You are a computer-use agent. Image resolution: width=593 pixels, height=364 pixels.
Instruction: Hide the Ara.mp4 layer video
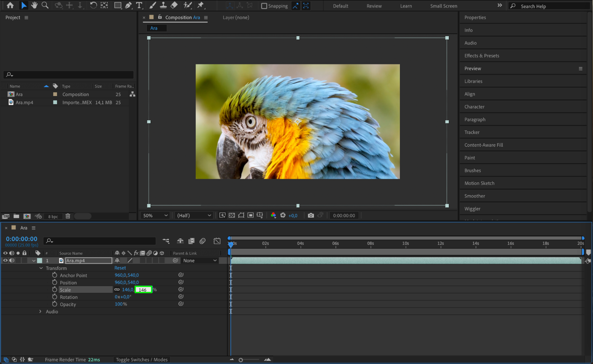(x=5, y=261)
